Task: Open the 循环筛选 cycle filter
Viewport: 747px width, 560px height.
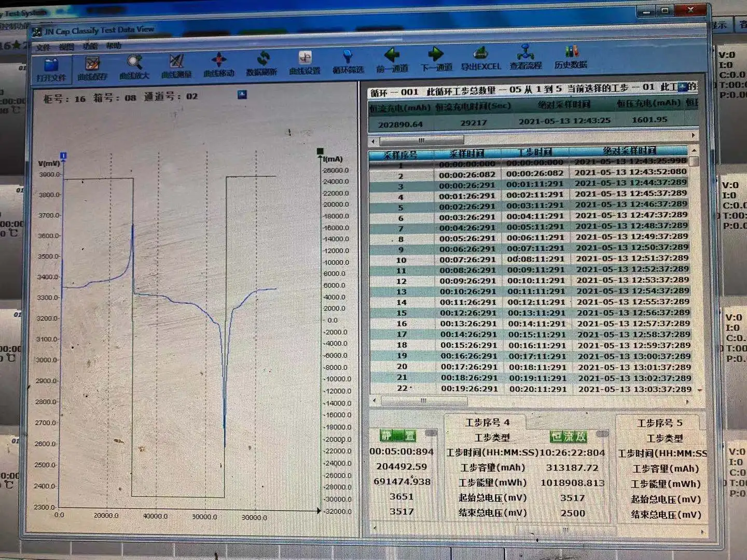Action: coord(348,62)
